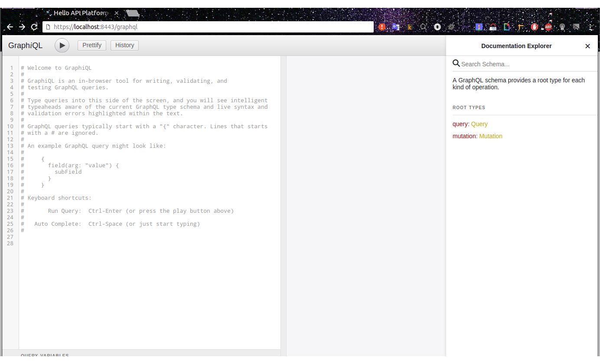Open the lighthouse extension icon
The height and width of the screenshot is (364, 600).
479,26
